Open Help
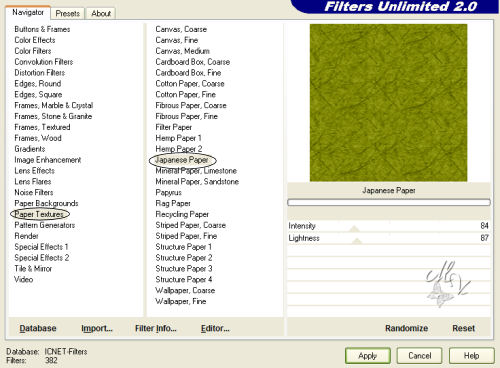500x368 pixels. pyautogui.click(x=471, y=356)
